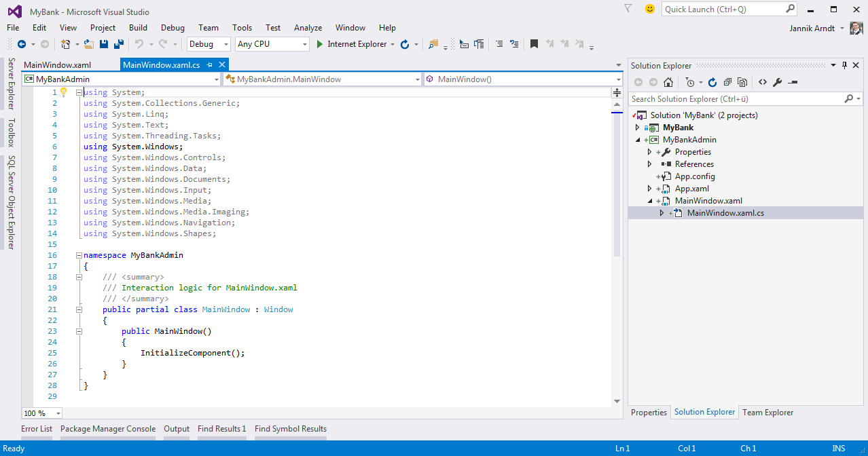Viewport: 868px width, 456px height.
Task: Toggle the pin on MainWindow.xaml.cs tab
Action: (210, 65)
